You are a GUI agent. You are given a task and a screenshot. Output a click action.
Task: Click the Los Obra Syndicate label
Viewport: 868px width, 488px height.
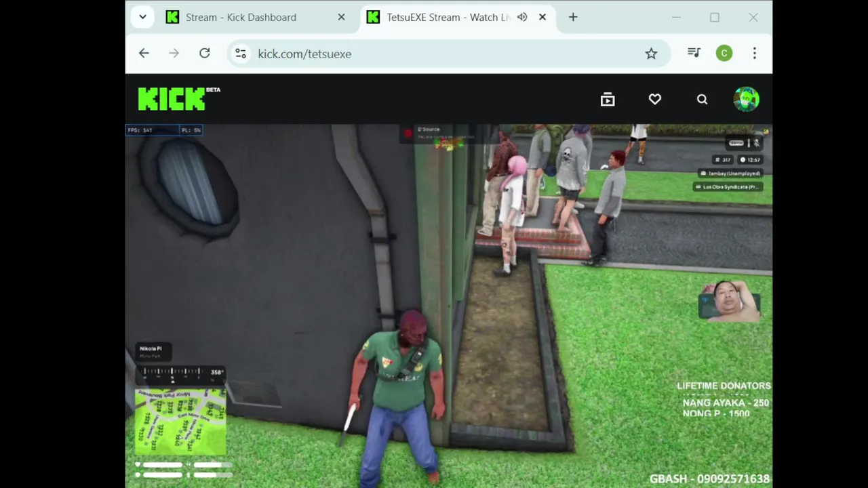[x=730, y=186]
